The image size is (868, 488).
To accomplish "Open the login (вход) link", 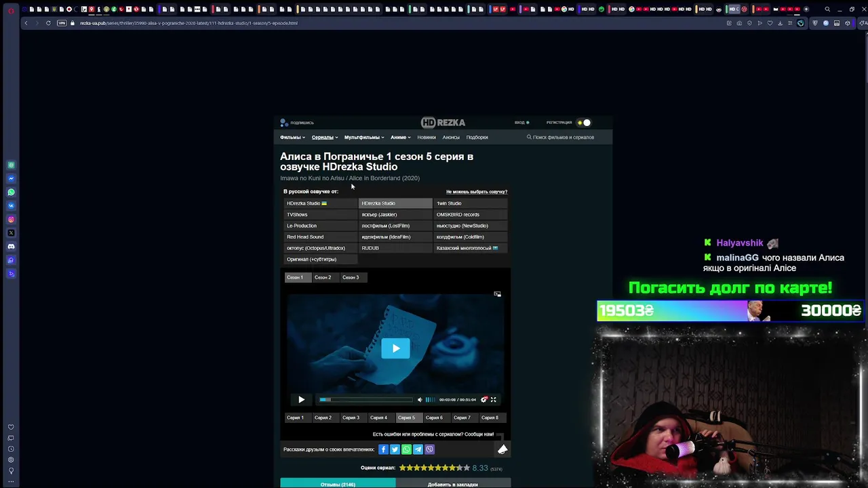I will pyautogui.click(x=521, y=123).
